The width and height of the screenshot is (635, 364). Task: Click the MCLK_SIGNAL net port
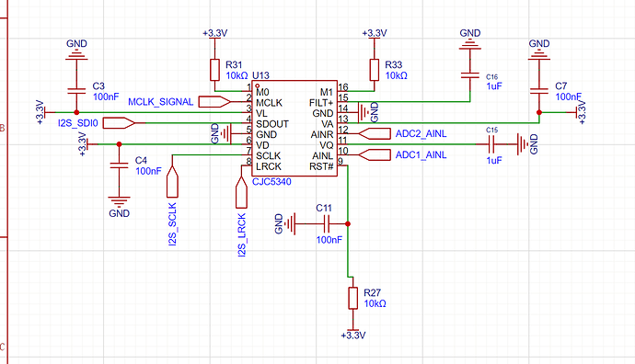click(x=214, y=101)
